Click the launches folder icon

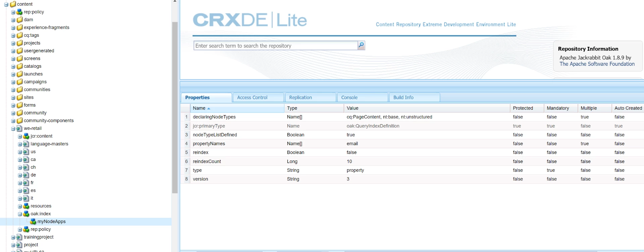pyautogui.click(x=20, y=73)
